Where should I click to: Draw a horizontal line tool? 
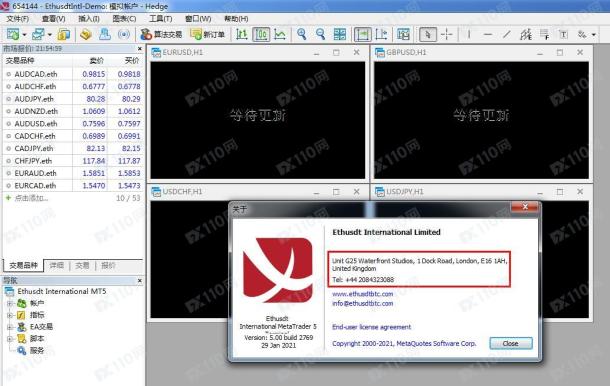488,35
